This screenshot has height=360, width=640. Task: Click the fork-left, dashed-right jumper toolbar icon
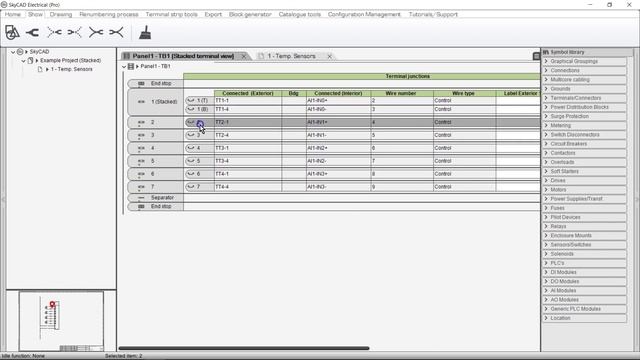[74, 32]
